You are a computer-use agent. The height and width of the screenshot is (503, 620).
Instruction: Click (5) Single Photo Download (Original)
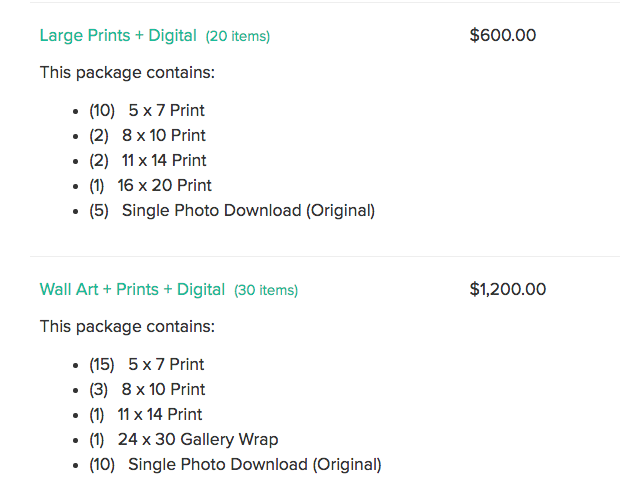pos(232,211)
